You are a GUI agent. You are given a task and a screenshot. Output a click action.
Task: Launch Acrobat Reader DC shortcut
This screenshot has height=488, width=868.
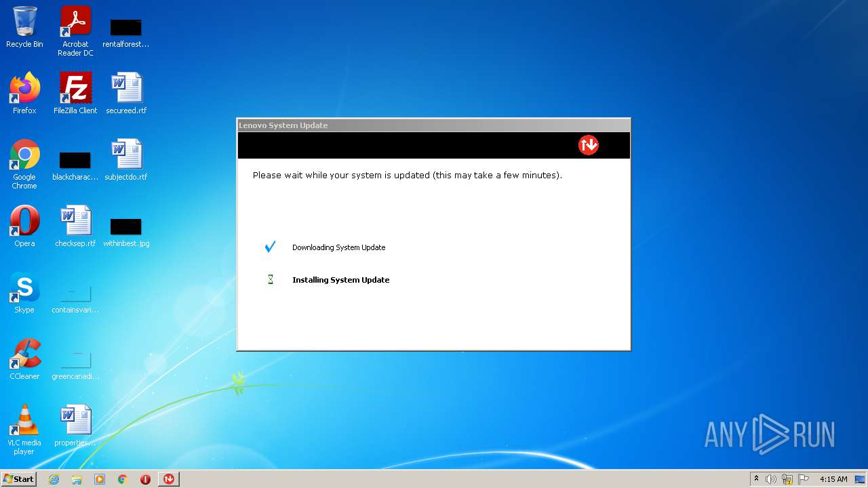(x=75, y=30)
